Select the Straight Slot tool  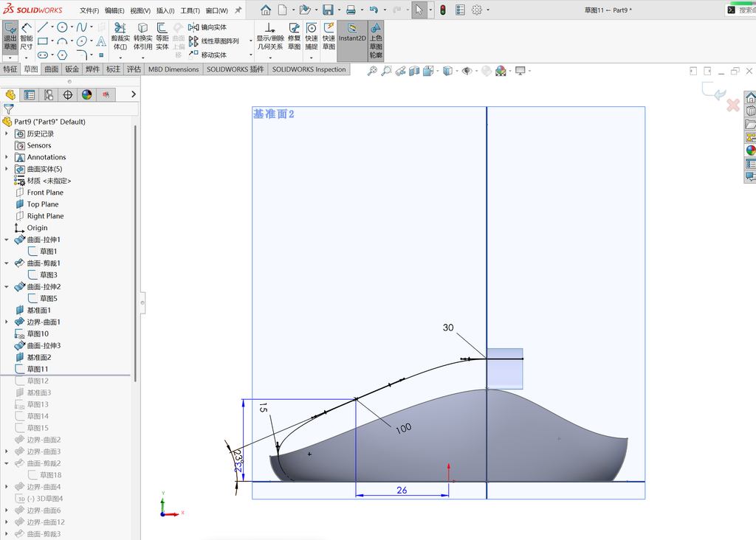[x=42, y=55]
